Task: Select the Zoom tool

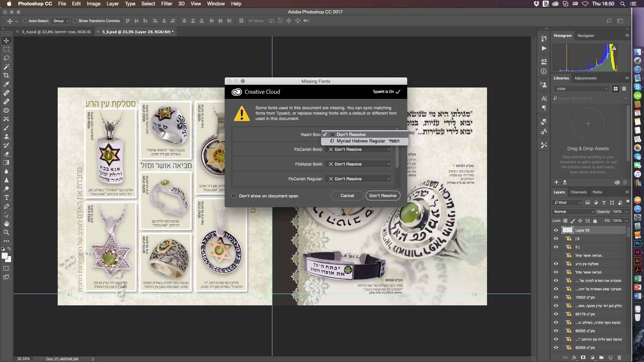Action: pos(6,232)
